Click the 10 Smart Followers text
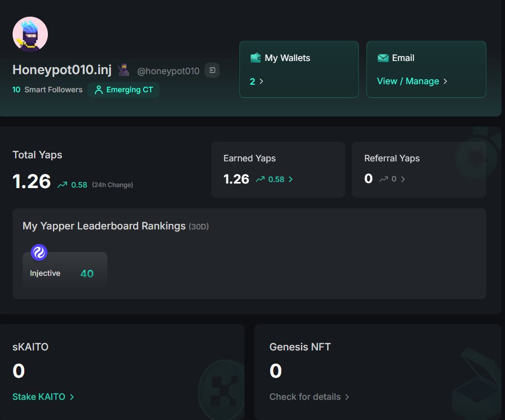 click(47, 90)
